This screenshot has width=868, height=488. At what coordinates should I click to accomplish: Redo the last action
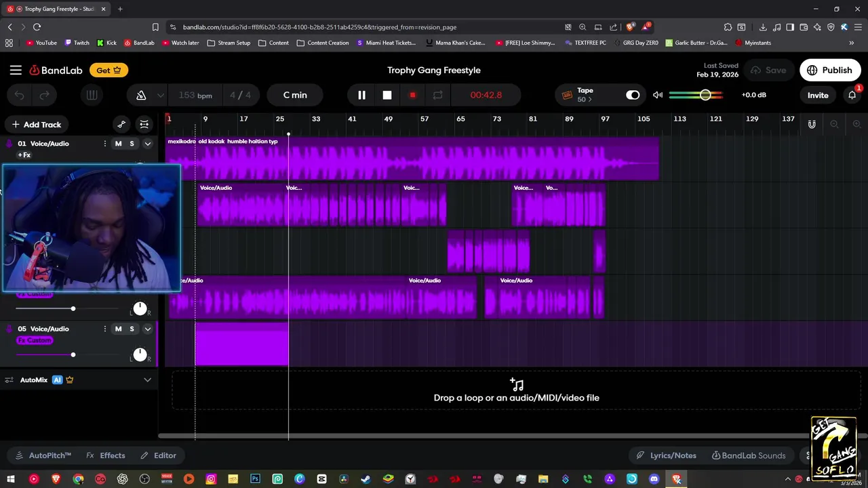click(x=45, y=95)
